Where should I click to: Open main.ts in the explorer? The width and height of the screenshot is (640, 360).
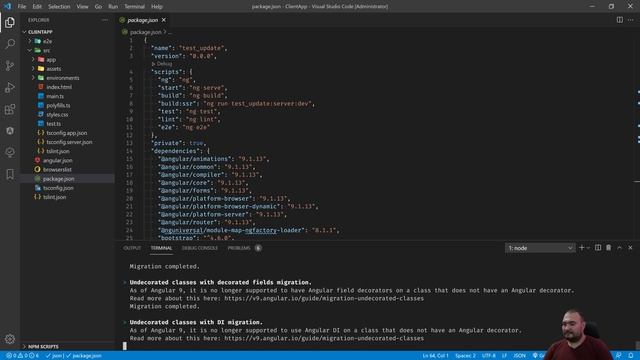(x=55, y=96)
